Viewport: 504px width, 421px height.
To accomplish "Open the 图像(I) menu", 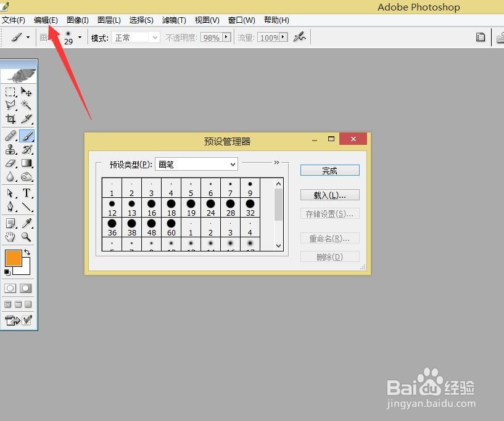I will click(78, 20).
